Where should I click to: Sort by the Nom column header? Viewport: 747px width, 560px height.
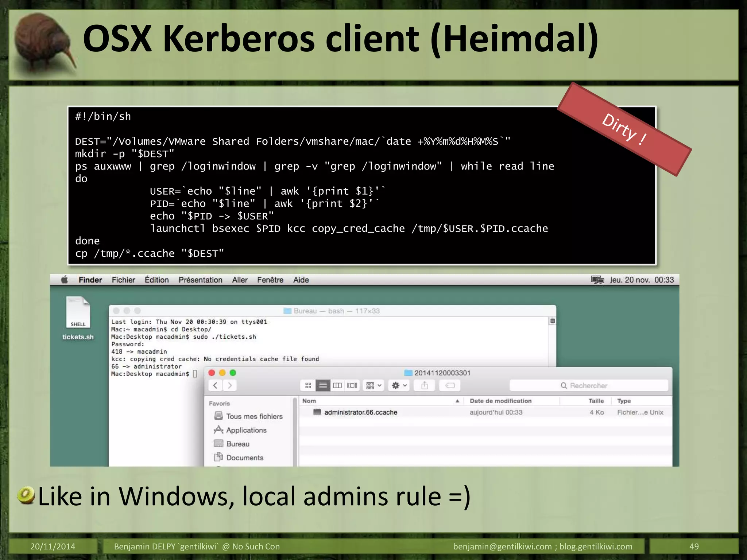tap(381, 401)
